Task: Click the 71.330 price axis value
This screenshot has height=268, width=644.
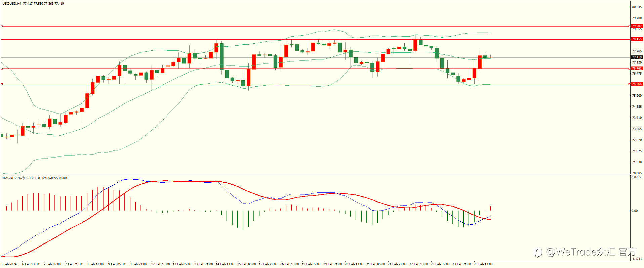Action: click(x=637, y=162)
